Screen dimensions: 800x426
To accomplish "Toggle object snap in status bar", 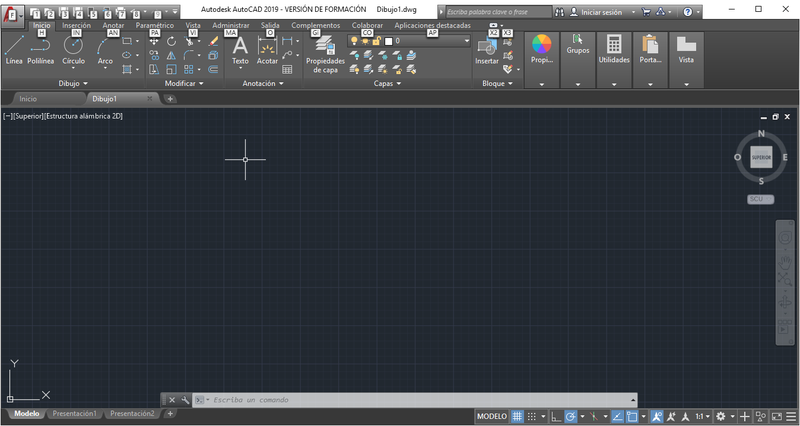I will [632, 416].
